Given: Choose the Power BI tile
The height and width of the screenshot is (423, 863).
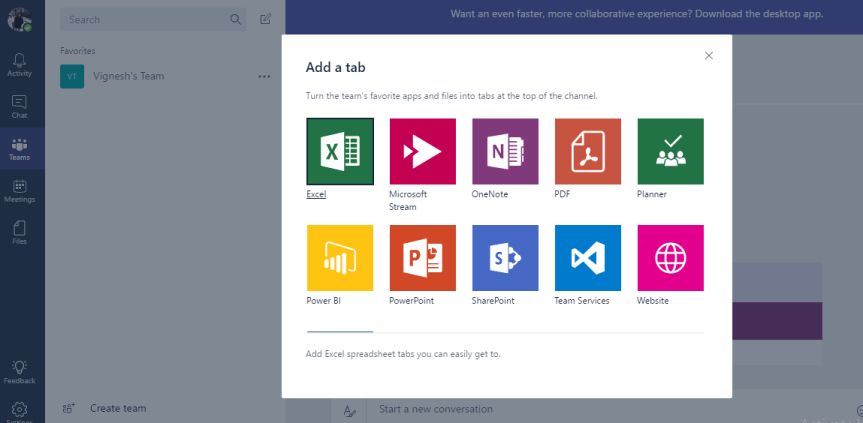Looking at the screenshot, I should [340, 258].
